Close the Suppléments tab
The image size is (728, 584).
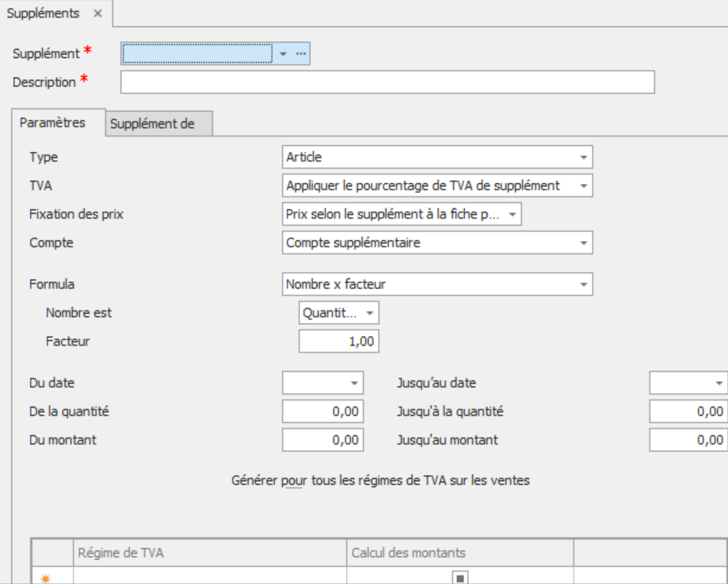97,13
